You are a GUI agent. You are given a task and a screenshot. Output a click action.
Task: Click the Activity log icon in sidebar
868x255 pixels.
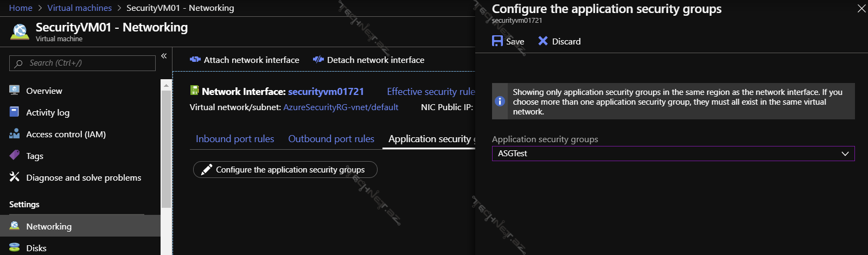[x=15, y=112]
